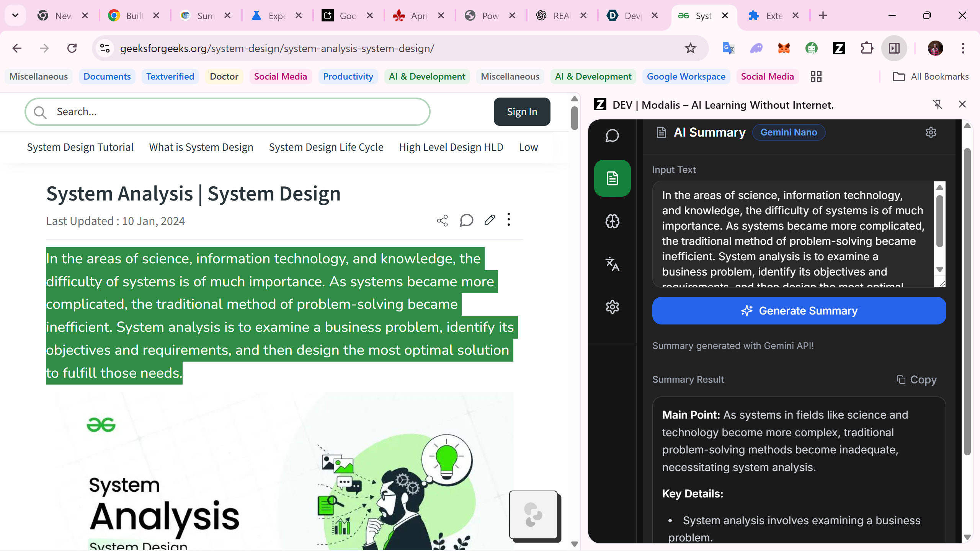Image resolution: width=980 pixels, height=551 pixels.
Task: Select System Design Life Cycle nav item
Action: coord(326,147)
